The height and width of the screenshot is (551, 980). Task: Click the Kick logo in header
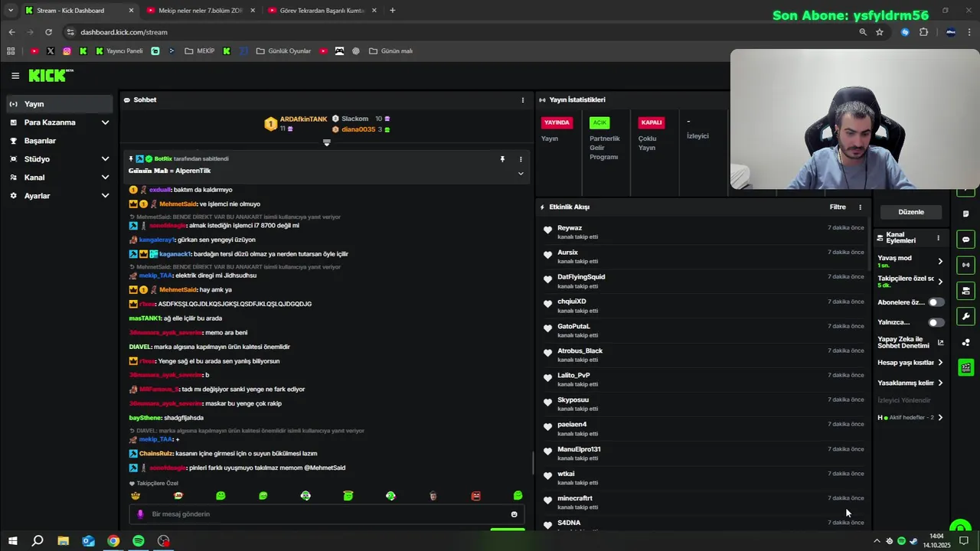click(51, 75)
